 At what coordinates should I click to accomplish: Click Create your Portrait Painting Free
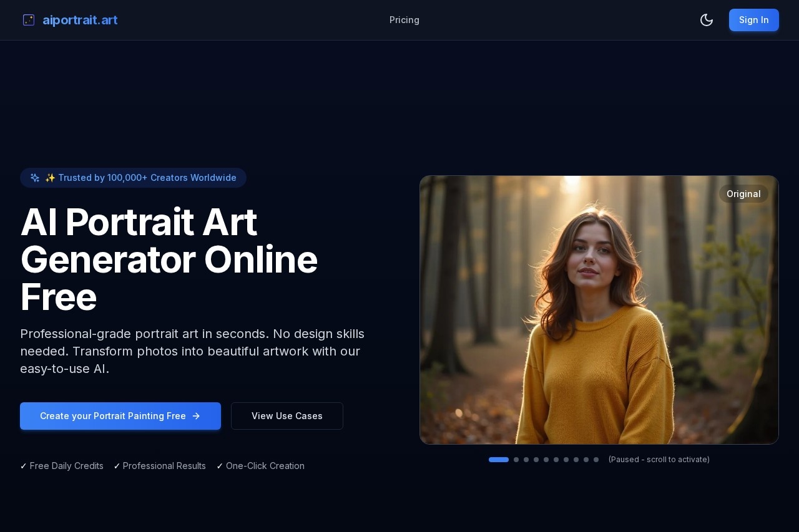tap(113, 416)
